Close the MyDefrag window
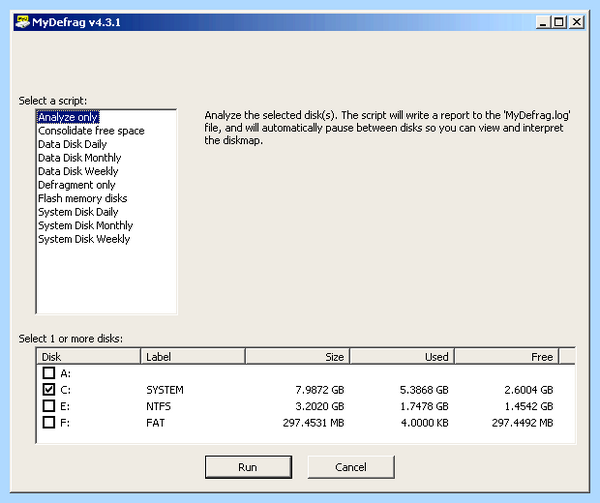This screenshot has height=503, width=600. coord(576,22)
